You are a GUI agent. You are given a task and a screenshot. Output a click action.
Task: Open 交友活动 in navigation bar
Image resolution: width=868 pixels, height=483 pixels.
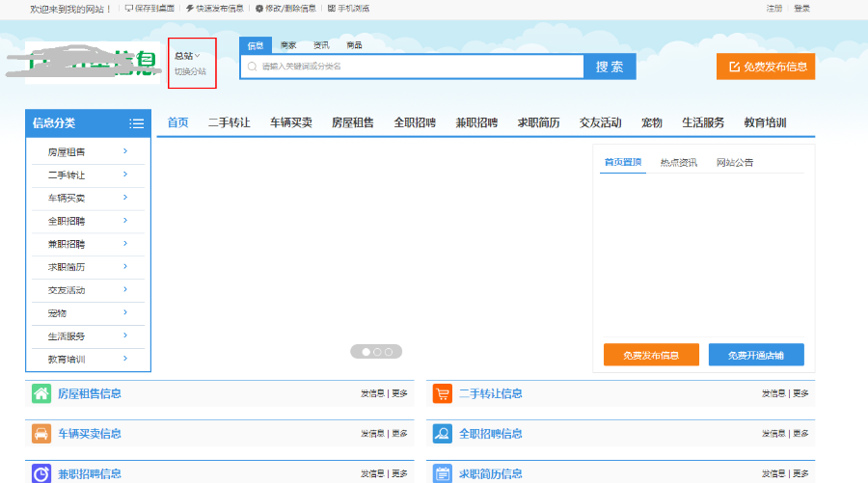tap(601, 122)
